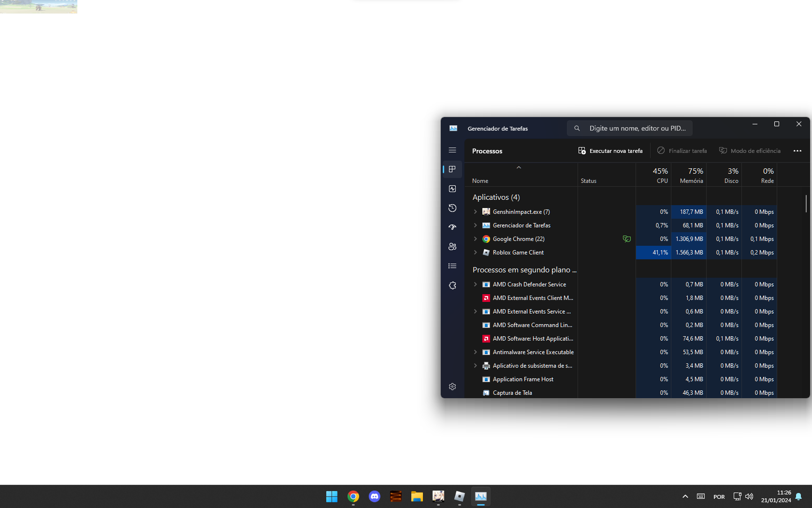The width and height of the screenshot is (812, 508).
Task: Click the Finalizar tarefa button
Action: [x=682, y=151]
